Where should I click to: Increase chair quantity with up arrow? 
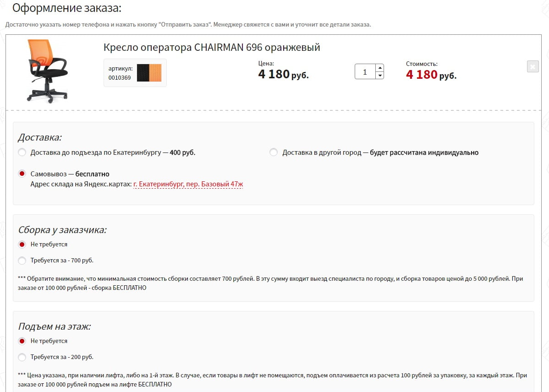pos(379,68)
